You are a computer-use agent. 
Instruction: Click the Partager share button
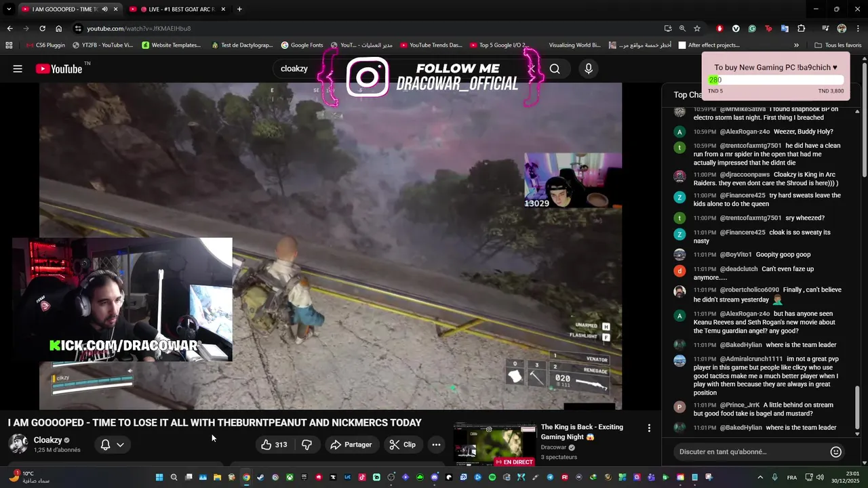351,445
